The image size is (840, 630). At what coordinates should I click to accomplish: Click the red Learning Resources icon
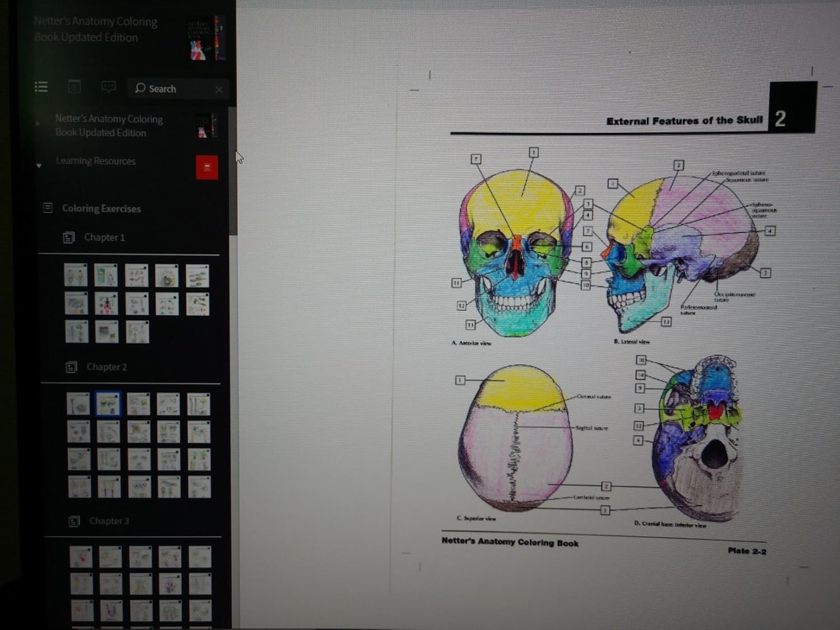tap(207, 167)
